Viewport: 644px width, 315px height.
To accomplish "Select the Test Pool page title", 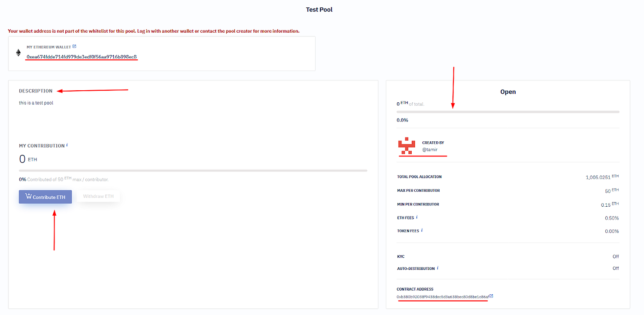I will [x=319, y=9].
